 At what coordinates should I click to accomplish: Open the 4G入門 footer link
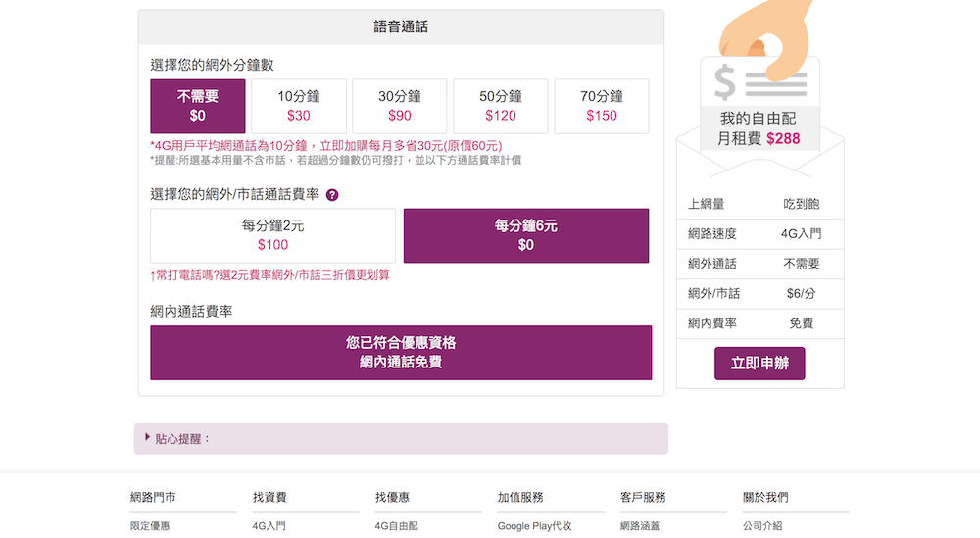pyautogui.click(x=269, y=526)
